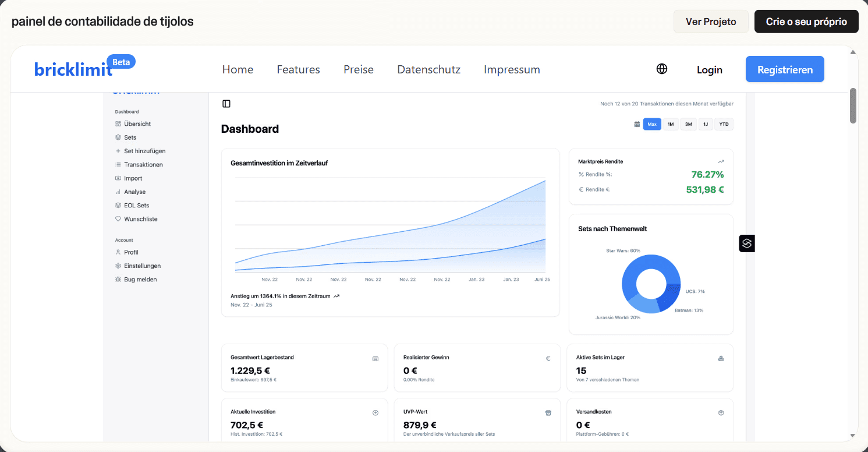
Task: Click the globe language icon
Action: pos(662,69)
